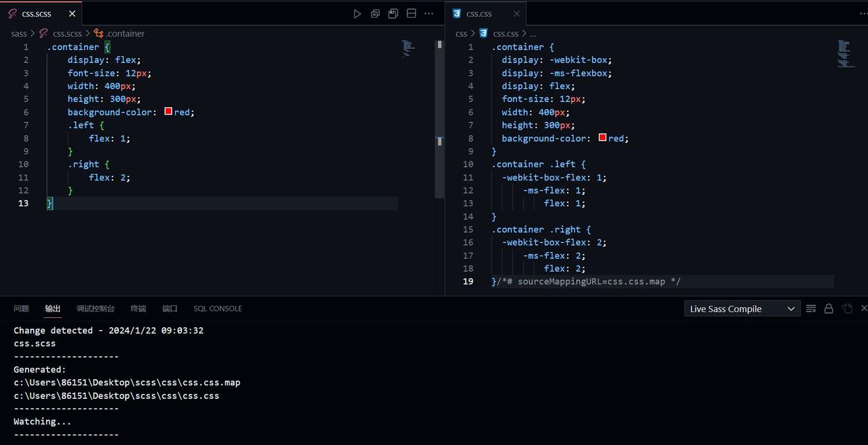Open the Live Sass Compile output channel dropdown
The width and height of the screenshot is (868, 445).
coord(742,309)
